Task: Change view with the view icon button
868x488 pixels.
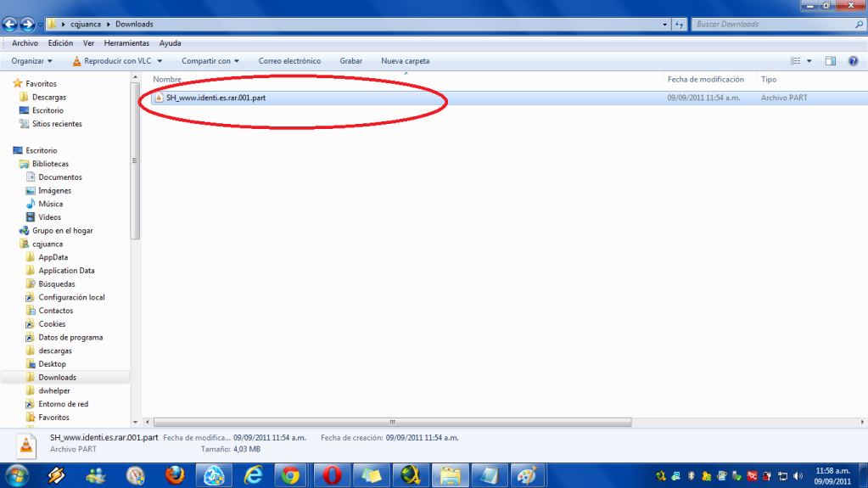Action: click(x=796, y=61)
